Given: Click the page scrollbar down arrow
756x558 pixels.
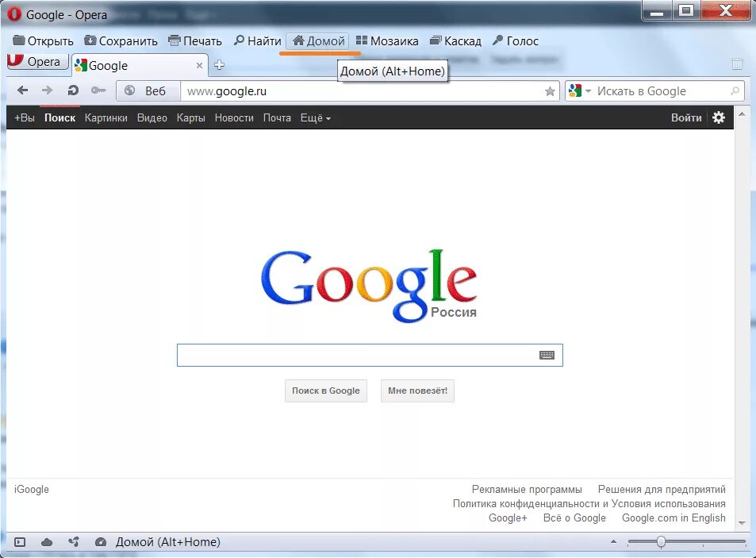Looking at the screenshot, I should click(x=742, y=522).
